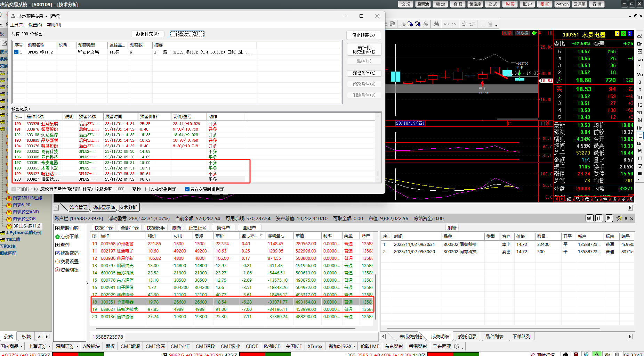Image resolution: width=644 pixels, height=356 pixels.
Task: Click the green lightning icon beside stock name
Action: [x=623, y=34]
